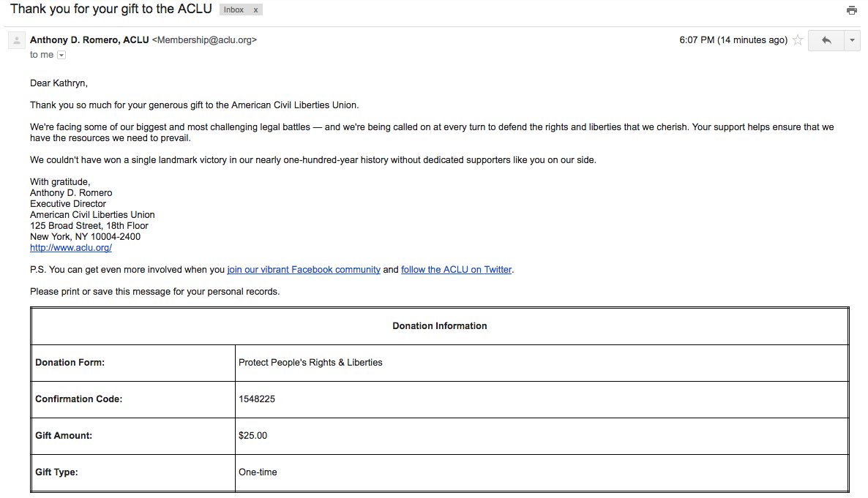Star this ACLU message
868x498 pixels.
pyautogui.click(x=798, y=39)
